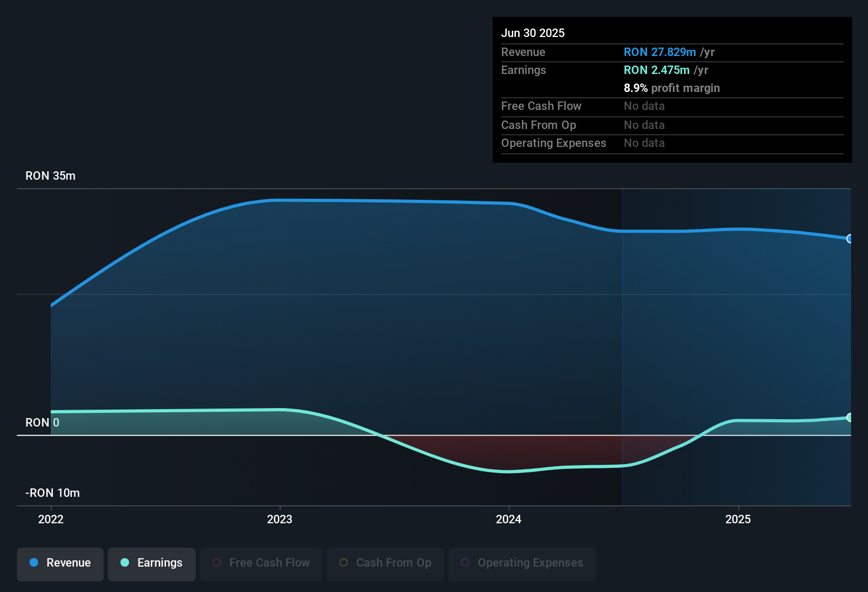Click the Free Cash Flow row in tooltip

point(672,106)
